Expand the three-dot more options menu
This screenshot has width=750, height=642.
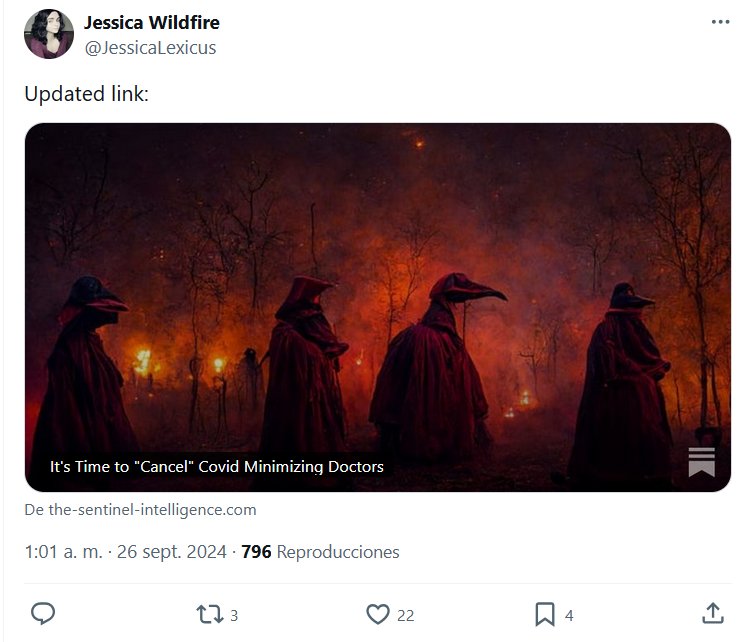[720, 22]
